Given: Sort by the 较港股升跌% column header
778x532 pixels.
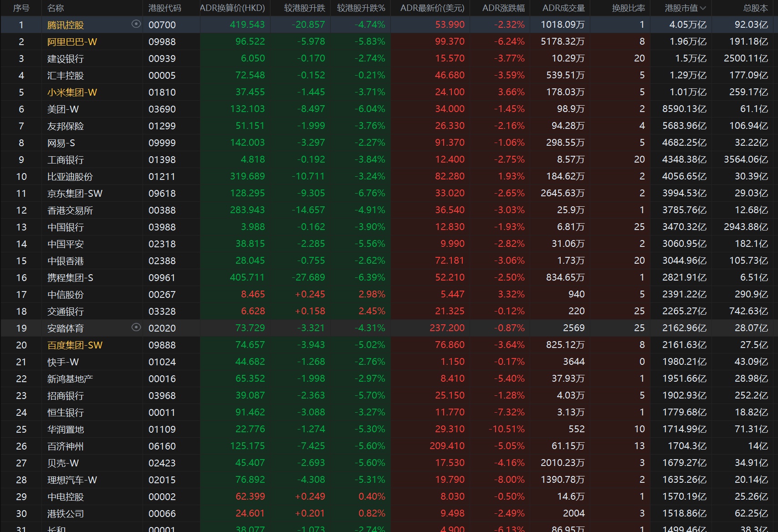Looking at the screenshot, I should [x=361, y=8].
